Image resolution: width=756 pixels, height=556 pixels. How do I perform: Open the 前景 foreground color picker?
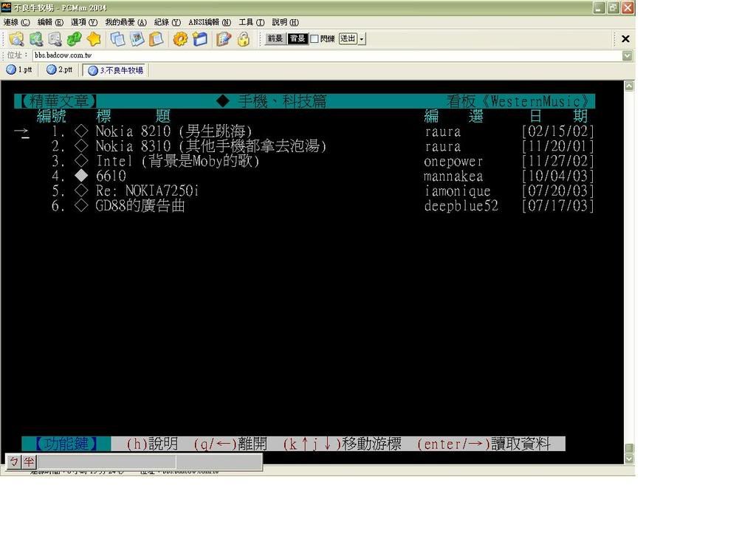tap(275, 39)
